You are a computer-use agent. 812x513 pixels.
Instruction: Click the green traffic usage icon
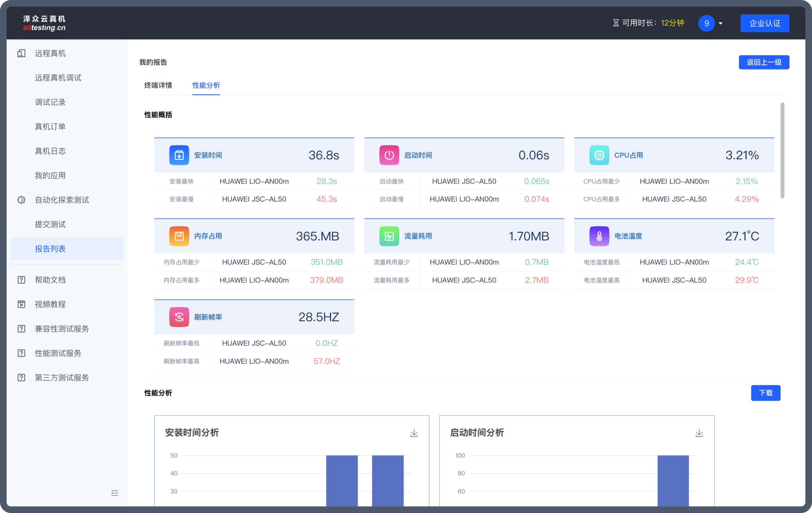389,236
